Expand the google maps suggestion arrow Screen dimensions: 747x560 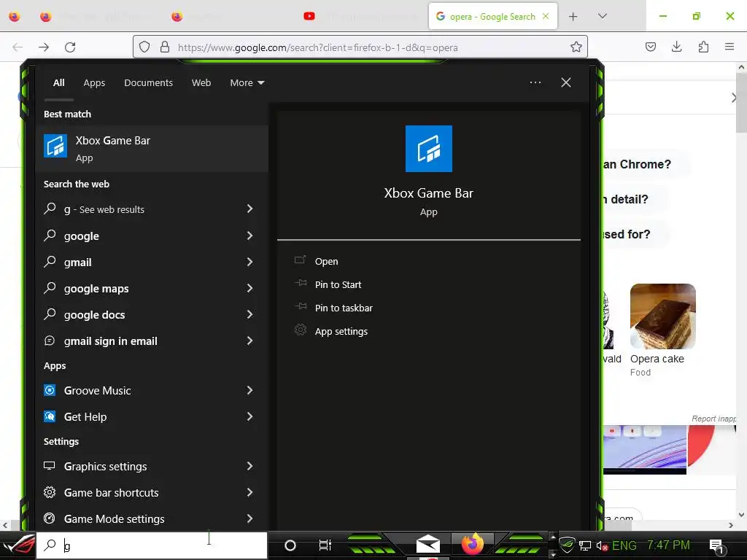(249, 287)
